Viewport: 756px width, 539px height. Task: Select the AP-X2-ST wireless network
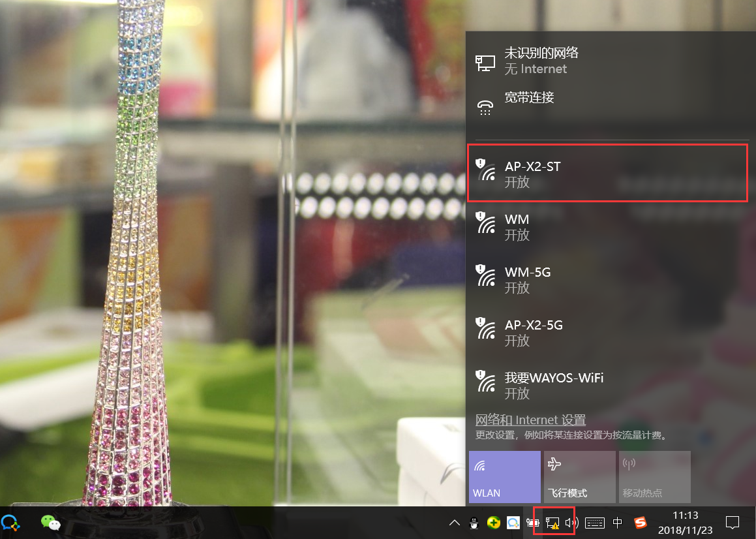(x=607, y=173)
